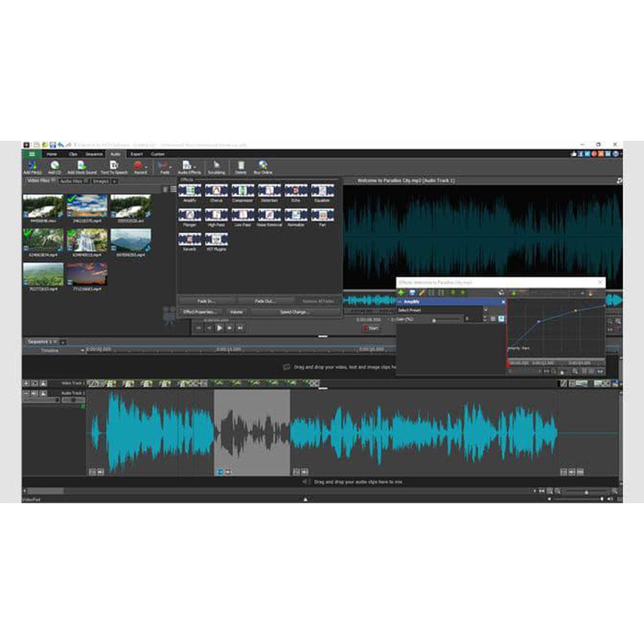Toggle the speaker icon under the selected gray clip
Screen dimensions: 644x644
(228, 472)
